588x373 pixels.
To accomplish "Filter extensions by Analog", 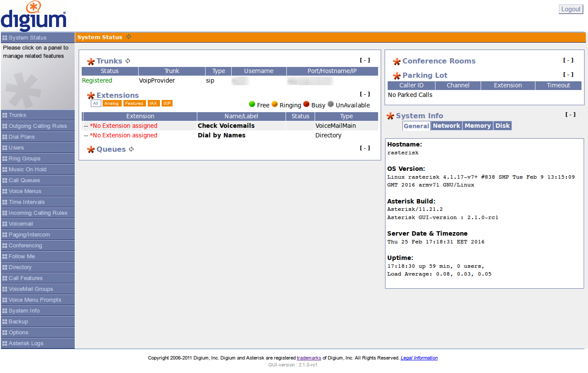I will coord(112,103).
